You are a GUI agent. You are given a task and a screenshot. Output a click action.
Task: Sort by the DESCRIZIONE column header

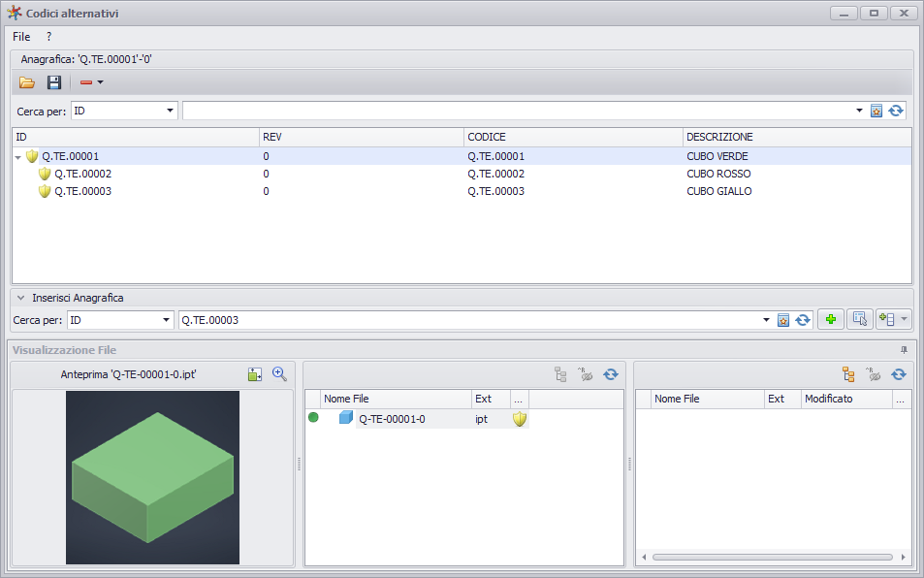coord(797,137)
